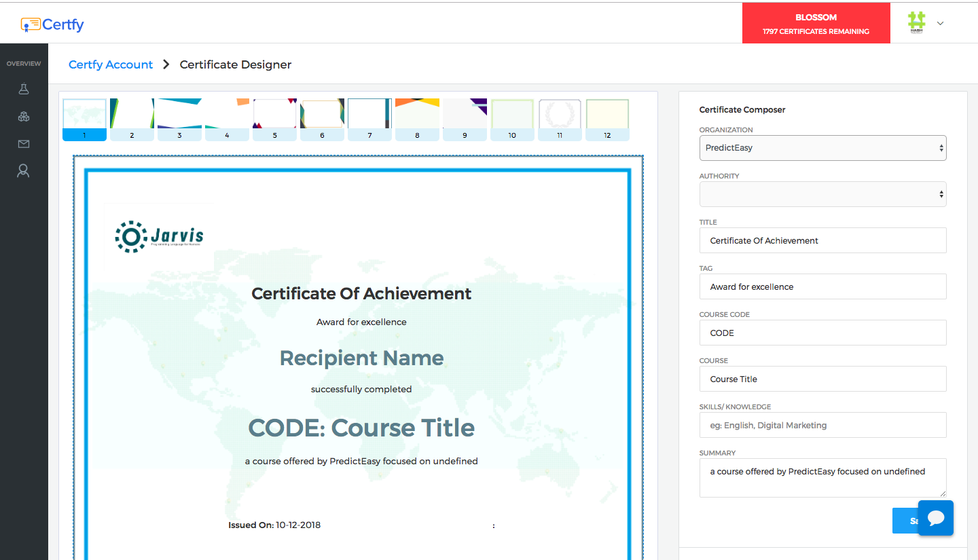This screenshot has width=978, height=560.
Task: Click the Certificate Composer panel heading
Action: tap(742, 109)
